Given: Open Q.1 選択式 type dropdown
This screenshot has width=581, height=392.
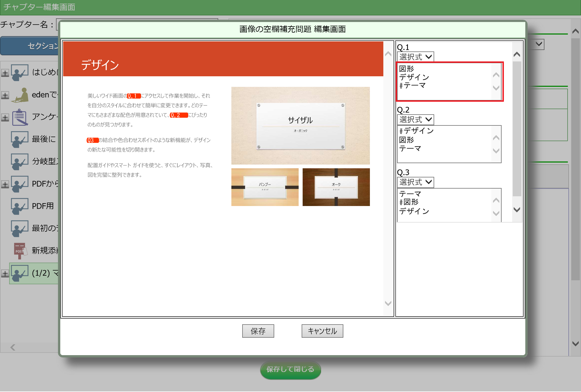Looking at the screenshot, I should [x=415, y=57].
